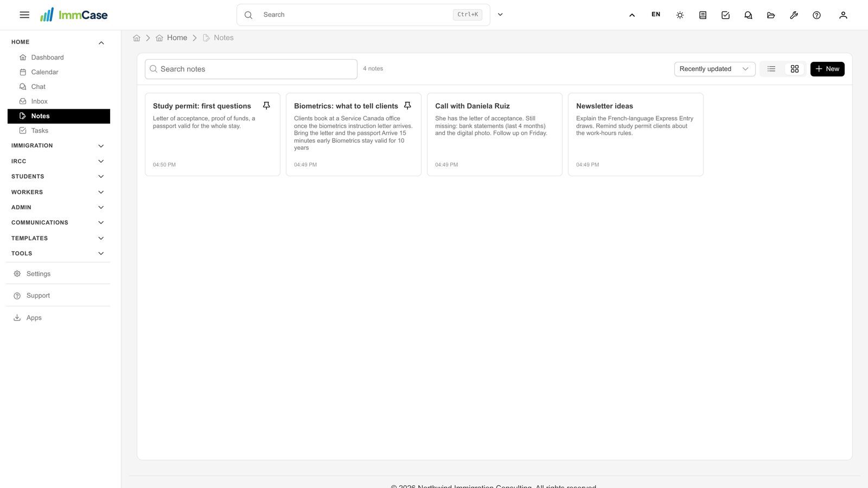Expand the WORKERS sidebar section
The width and height of the screenshot is (868, 488).
coord(58,192)
